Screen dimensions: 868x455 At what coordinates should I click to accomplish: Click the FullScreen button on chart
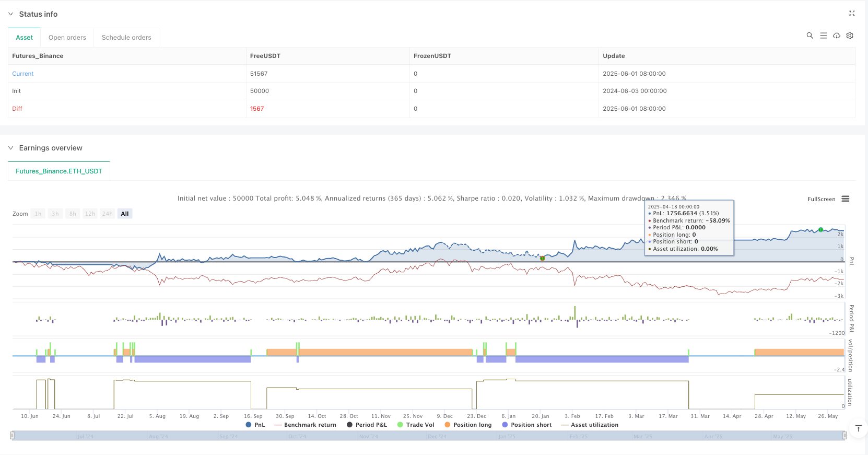click(x=821, y=199)
